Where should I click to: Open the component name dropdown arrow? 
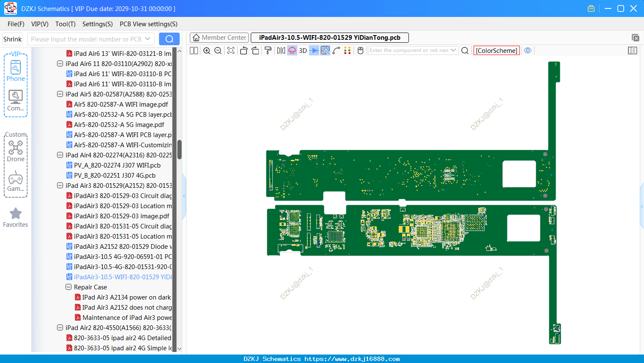(453, 50)
